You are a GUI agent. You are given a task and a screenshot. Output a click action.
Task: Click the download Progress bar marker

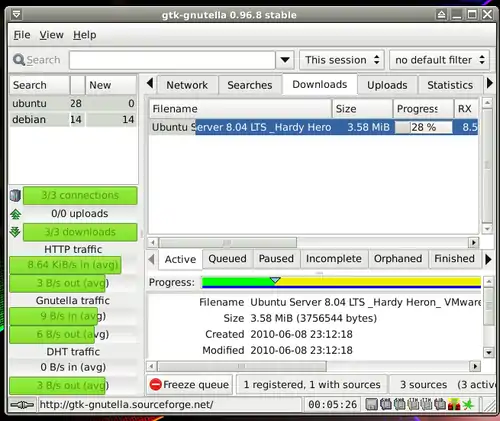pyautogui.click(x=275, y=280)
